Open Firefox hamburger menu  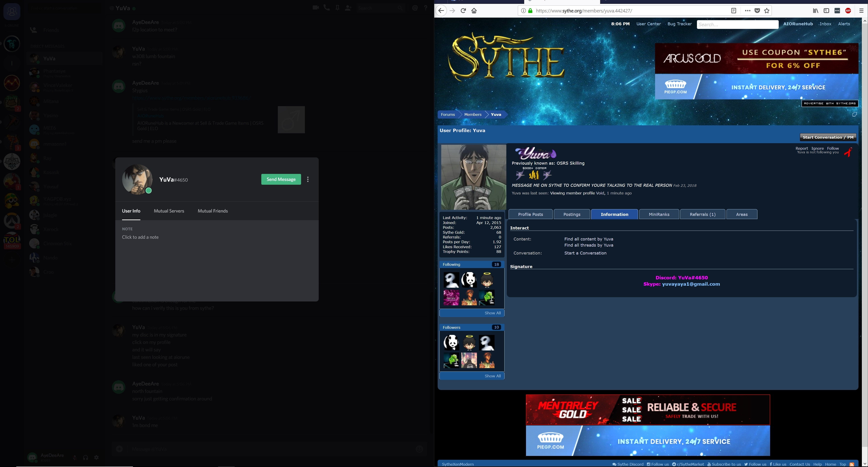point(861,11)
